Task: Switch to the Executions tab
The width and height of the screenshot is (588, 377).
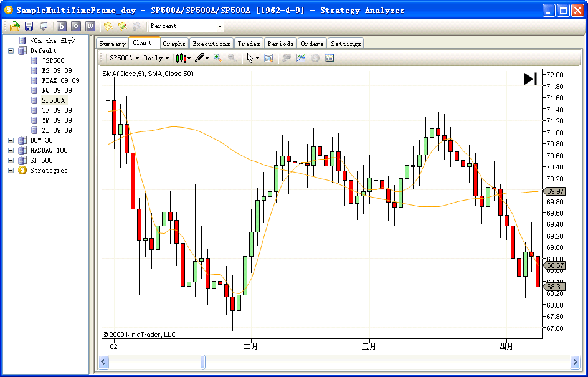Action: (212, 44)
